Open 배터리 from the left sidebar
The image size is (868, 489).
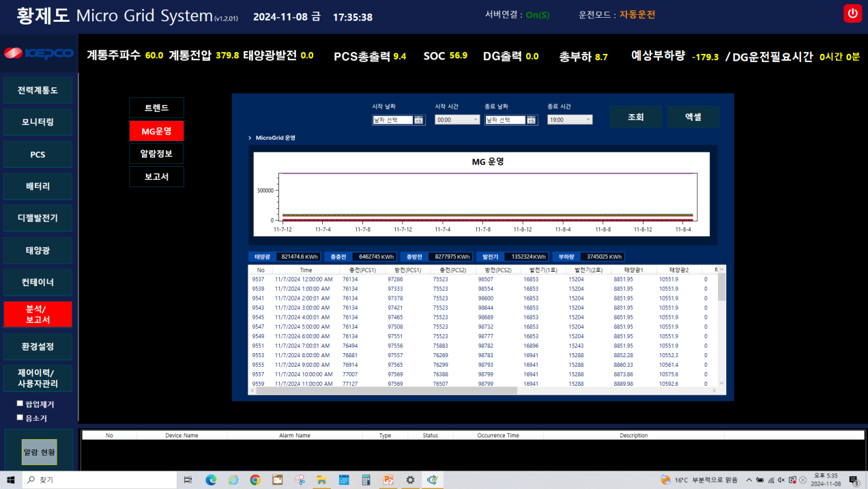click(38, 186)
